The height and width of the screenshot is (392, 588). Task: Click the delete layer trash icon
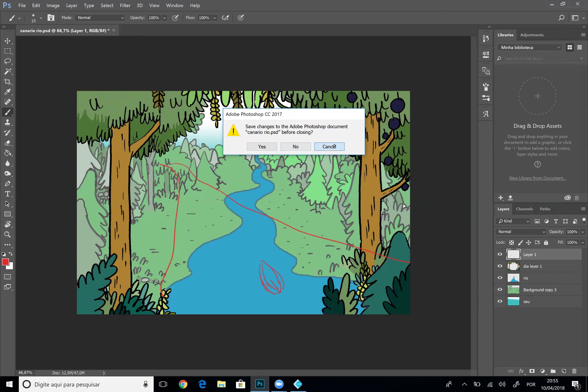point(574,371)
